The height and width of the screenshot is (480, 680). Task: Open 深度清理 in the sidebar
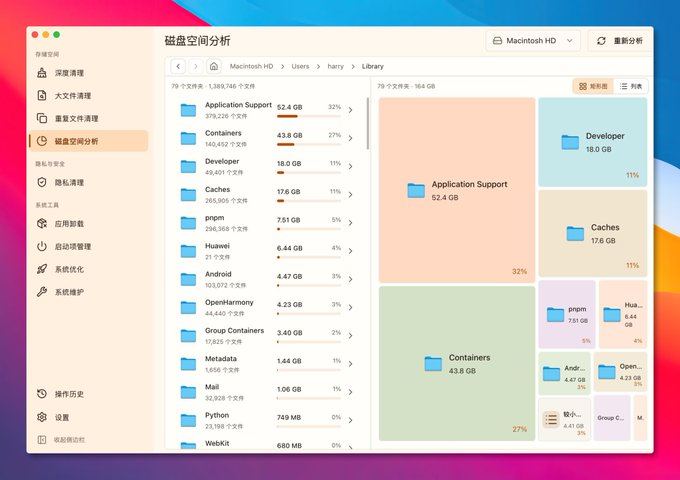tap(88, 73)
